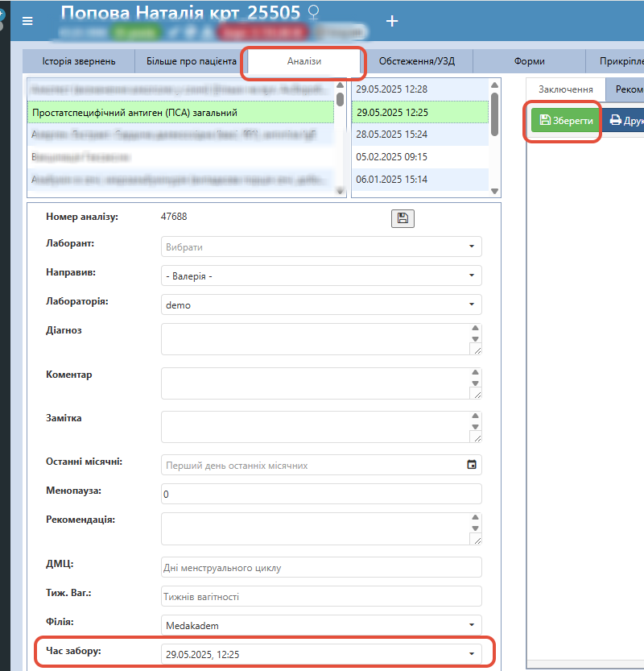644x671 pixels.
Task: Click the floppy disk save icon beside analysis number
Action: click(x=402, y=218)
